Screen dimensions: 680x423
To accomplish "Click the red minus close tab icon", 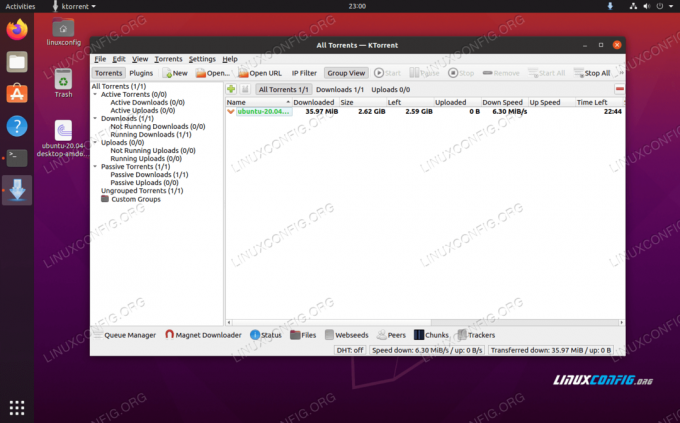I will [x=619, y=89].
